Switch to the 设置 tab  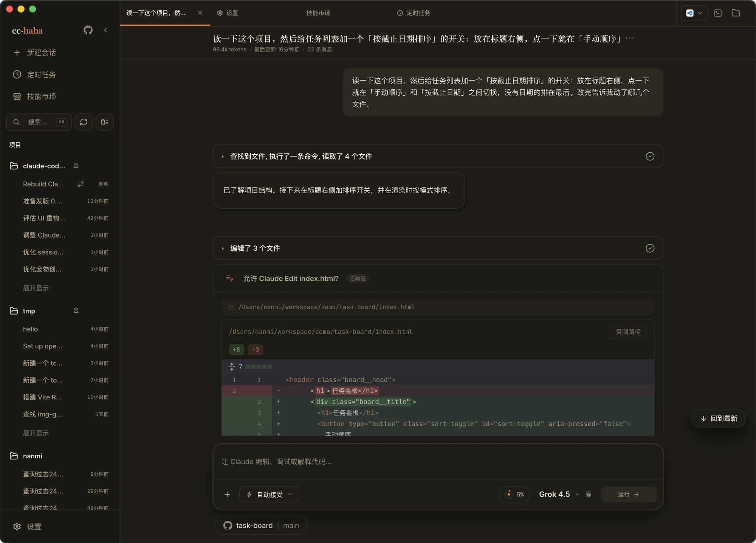[228, 13]
